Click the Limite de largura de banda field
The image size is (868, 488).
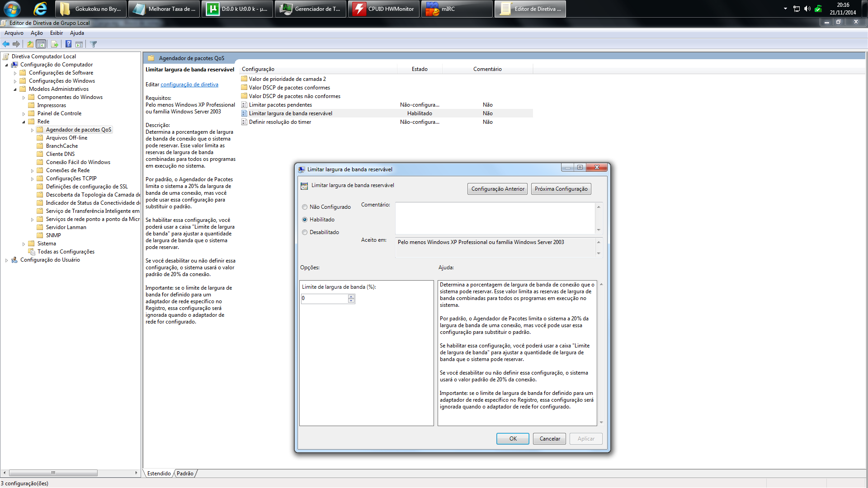[x=325, y=299]
